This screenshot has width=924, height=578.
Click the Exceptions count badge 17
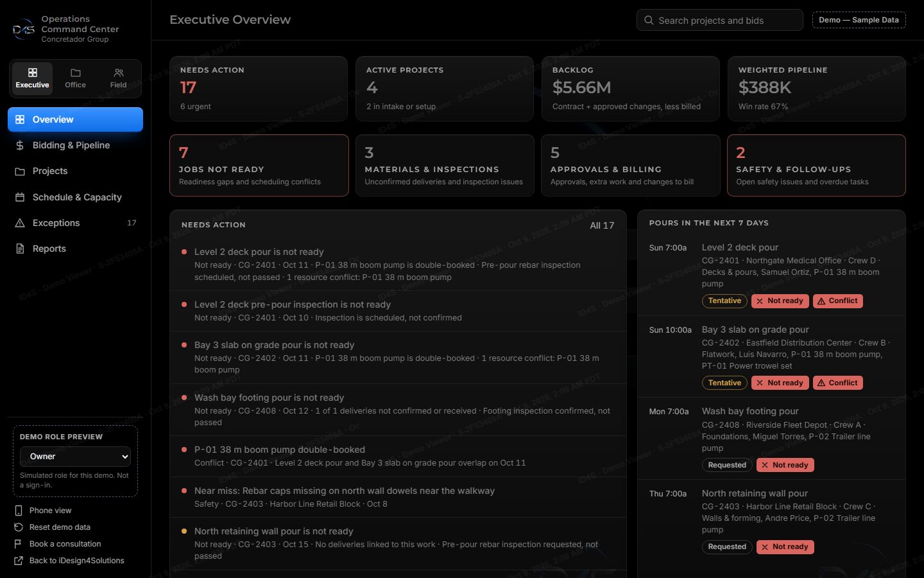[132, 223]
